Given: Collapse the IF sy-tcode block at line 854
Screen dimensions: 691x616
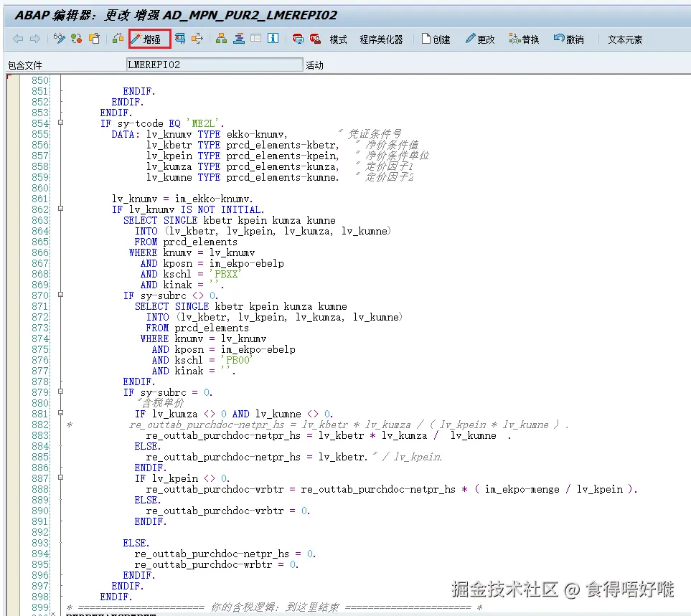Looking at the screenshot, I should (61, 123).
